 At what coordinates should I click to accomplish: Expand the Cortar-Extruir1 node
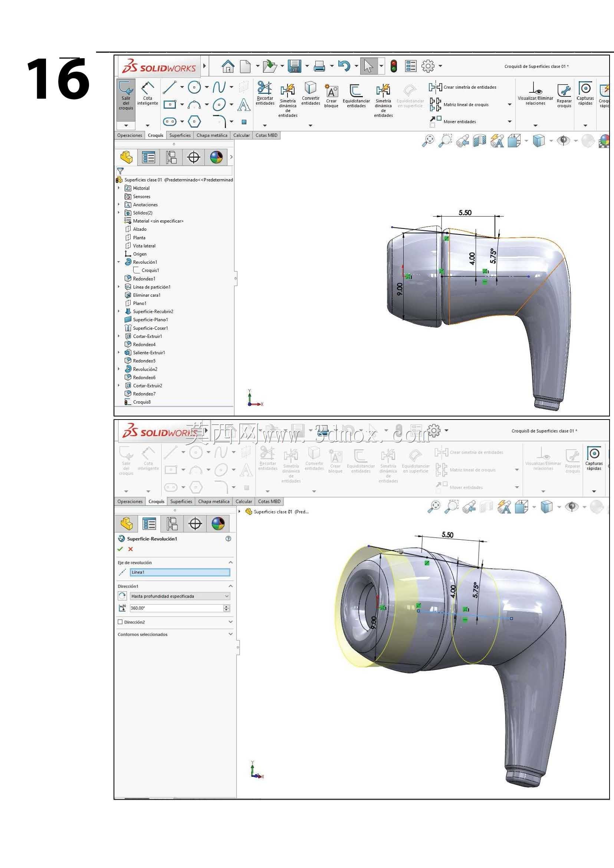pos(119,336)
